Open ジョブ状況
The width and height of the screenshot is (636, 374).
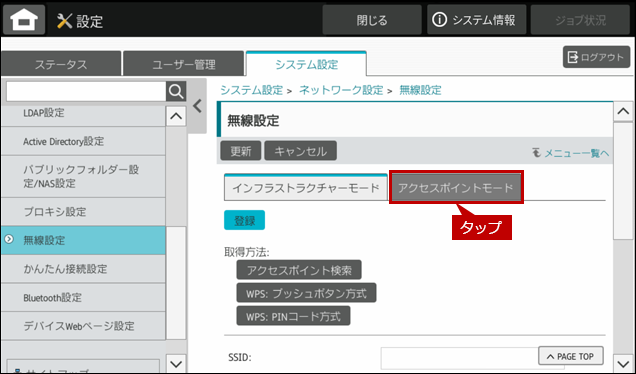(580, 20)
